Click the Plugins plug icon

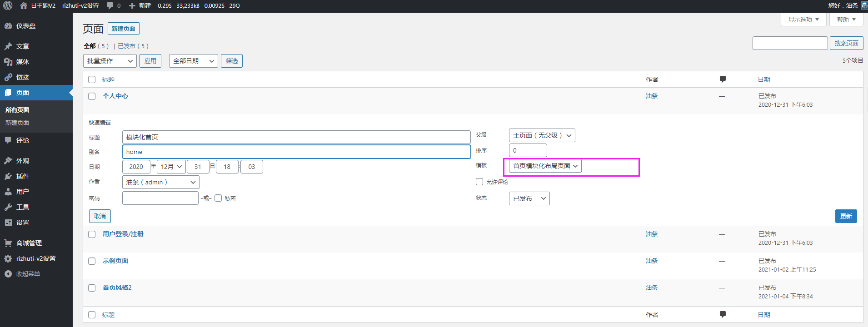(x=8, y=176)
